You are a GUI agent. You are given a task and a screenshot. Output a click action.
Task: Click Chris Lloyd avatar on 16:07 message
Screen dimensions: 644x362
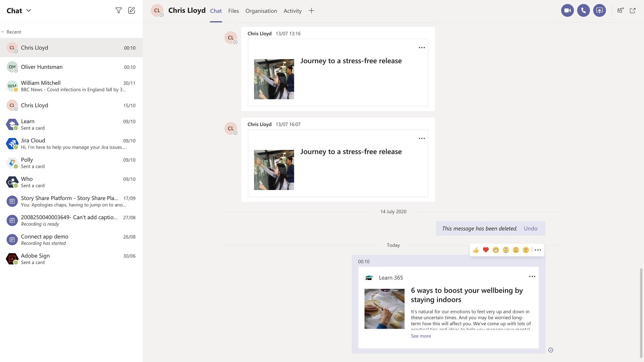(231, 128)
